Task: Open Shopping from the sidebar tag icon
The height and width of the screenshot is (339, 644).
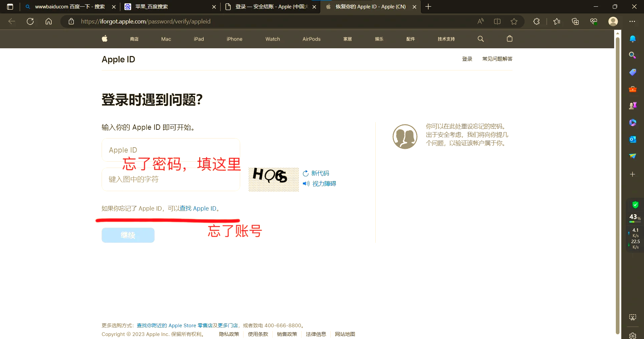Action: [633, 72]
